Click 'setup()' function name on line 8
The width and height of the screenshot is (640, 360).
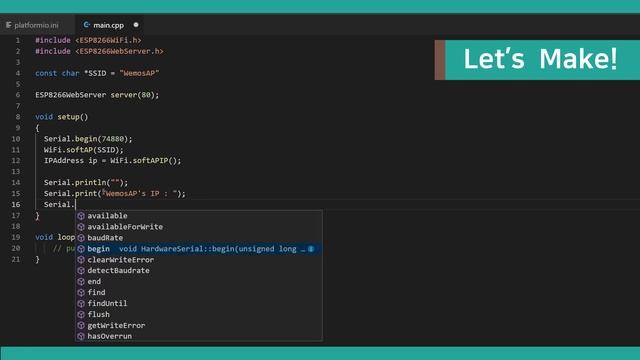point(73,117)
